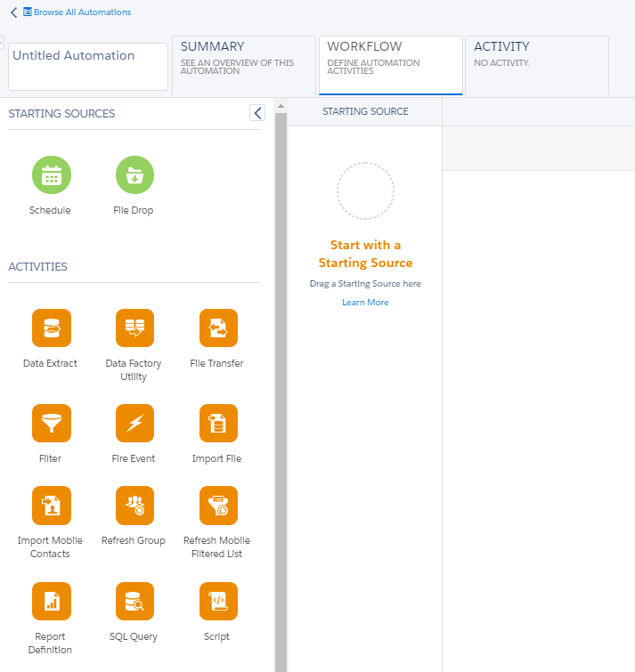Image resolution: width=635 pixels, height=672 pixels.
Task: Select the Import Mobile Contacts activity
Action: pyautogui.click(x=51, y=506)
